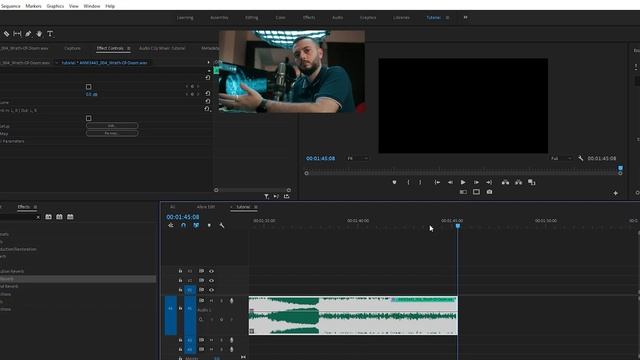The image size is (640, 360).
Task: Enable the upper checkbox in Effect Controls
Action: (89, 87)
